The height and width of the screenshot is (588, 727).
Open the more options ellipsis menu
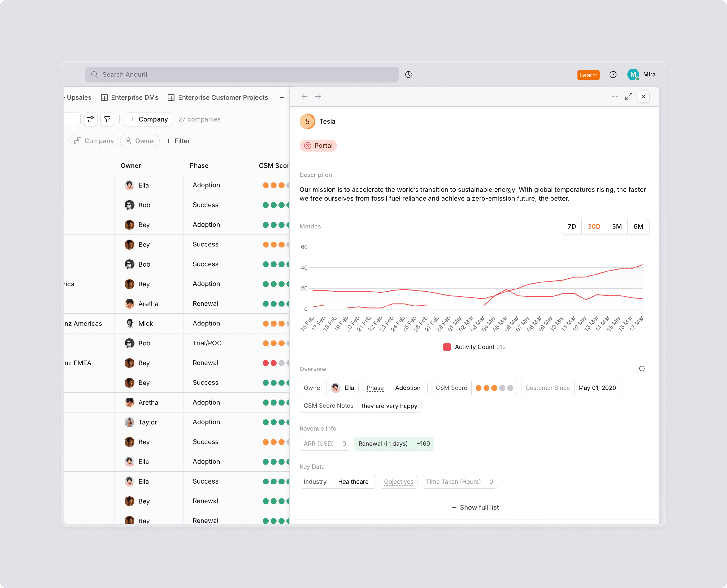coord(615,97)
